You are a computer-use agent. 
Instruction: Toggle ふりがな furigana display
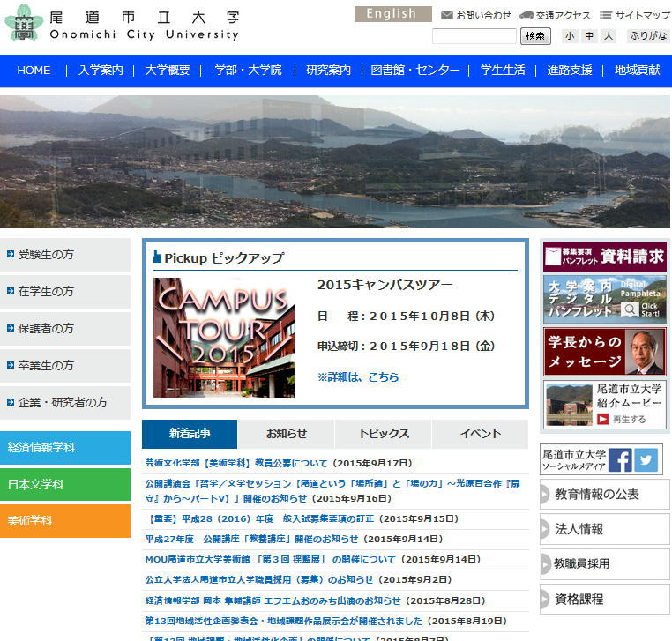(x=648, y=36)
